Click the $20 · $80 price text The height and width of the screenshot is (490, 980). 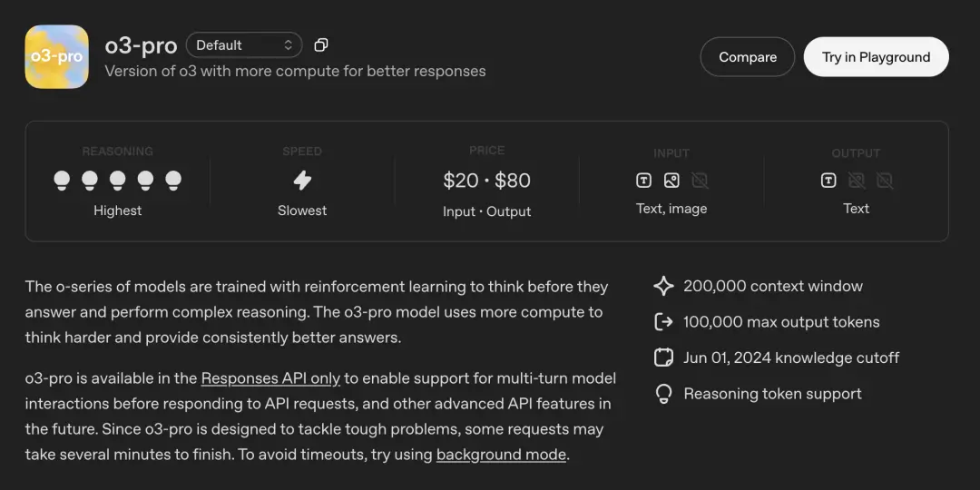tap(487, 181)
